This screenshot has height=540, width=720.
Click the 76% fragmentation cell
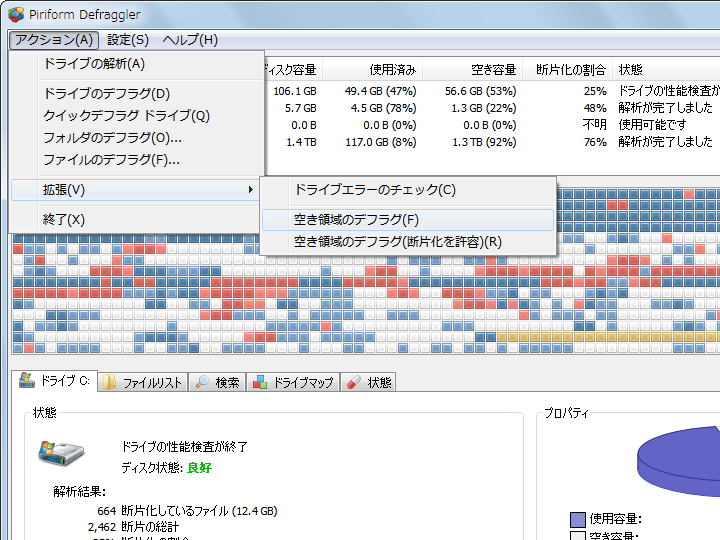click(x=595, y=142)
